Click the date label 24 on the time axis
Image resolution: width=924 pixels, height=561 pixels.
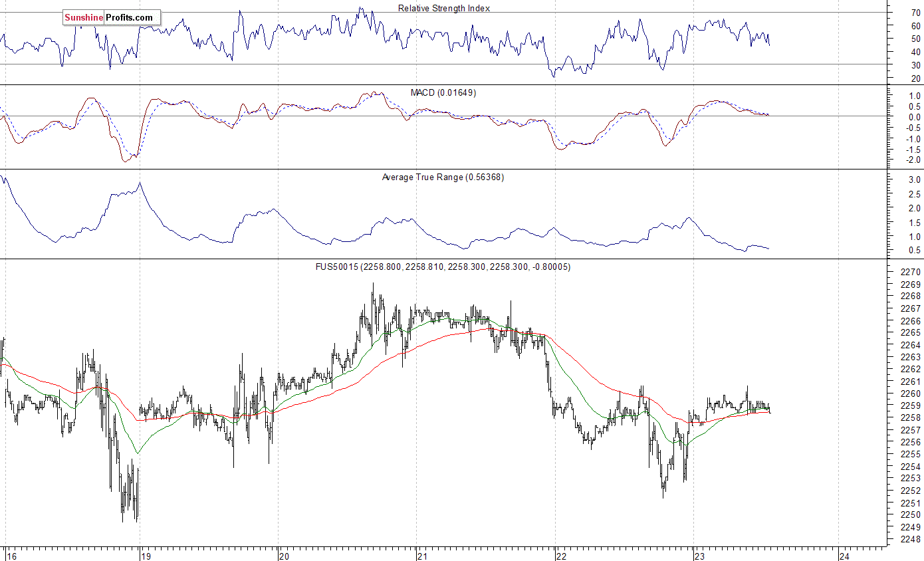[x=845, y=556]
